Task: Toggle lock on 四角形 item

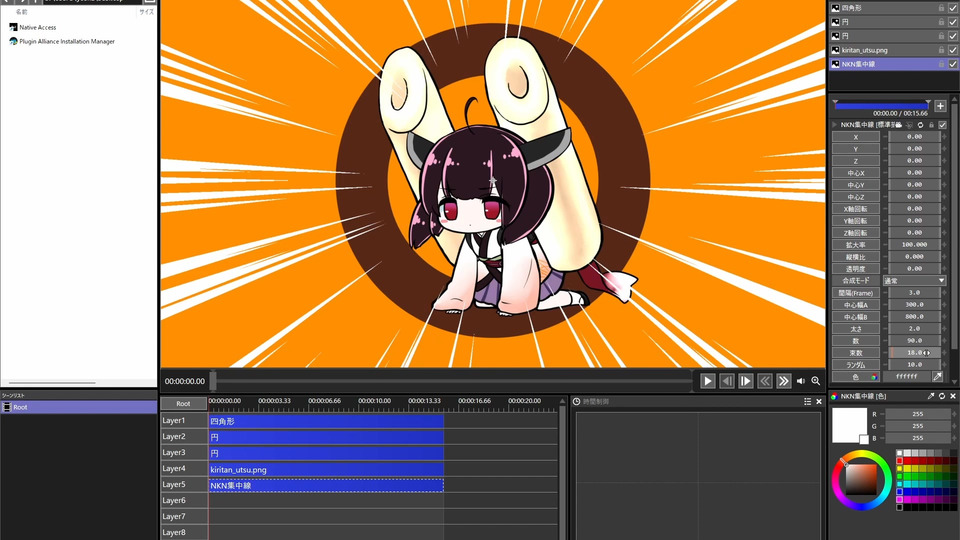Action: (x=941, y=8)
